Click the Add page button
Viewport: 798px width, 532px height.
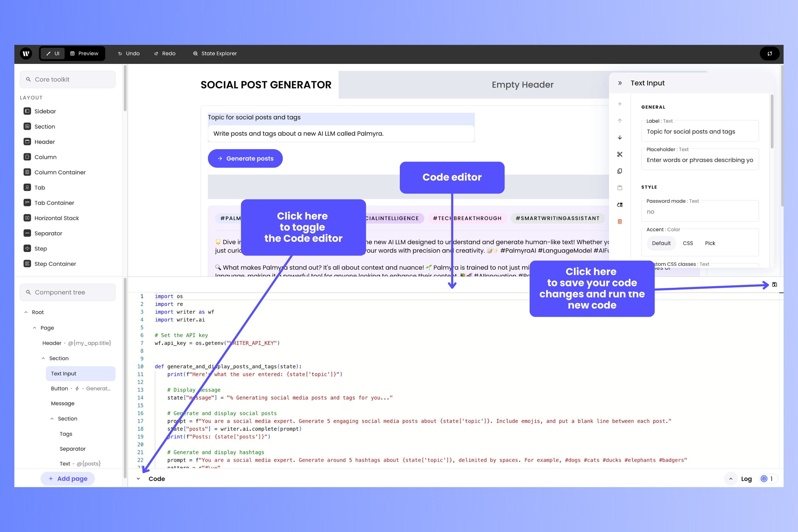coord(68,478)
